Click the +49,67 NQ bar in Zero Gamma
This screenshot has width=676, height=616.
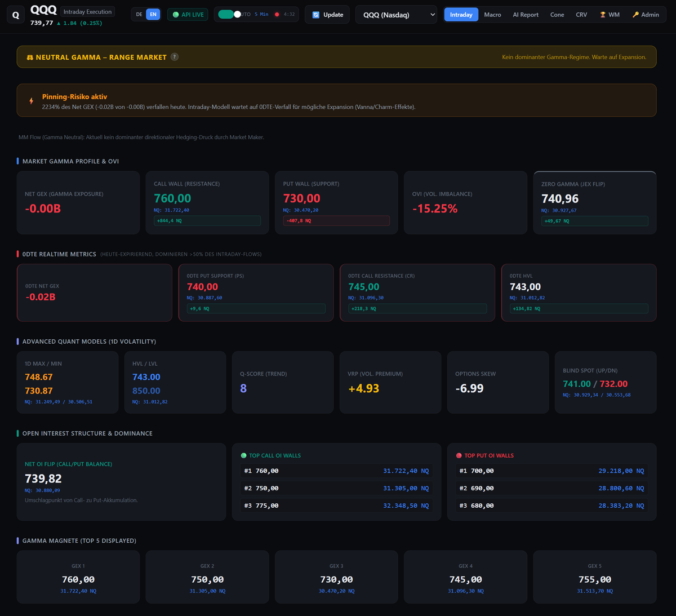coord(595,221)
